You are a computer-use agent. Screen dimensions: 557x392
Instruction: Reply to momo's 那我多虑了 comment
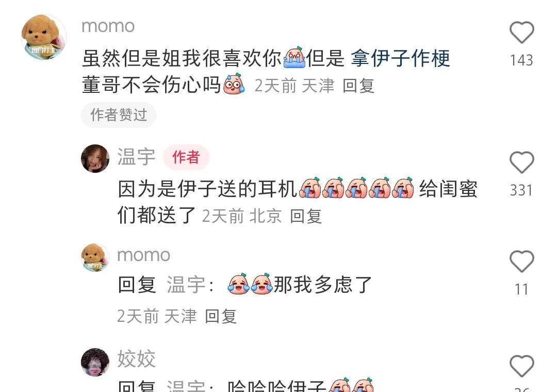221,316
